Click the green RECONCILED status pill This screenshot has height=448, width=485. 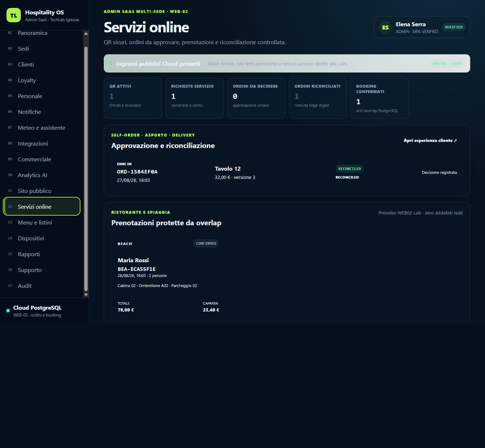point(350,169)
